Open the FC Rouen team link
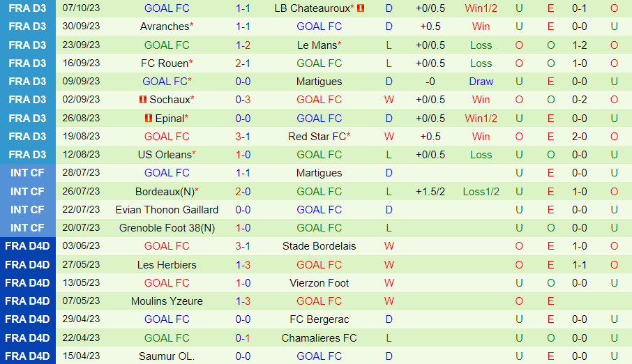 pos(164,63)
